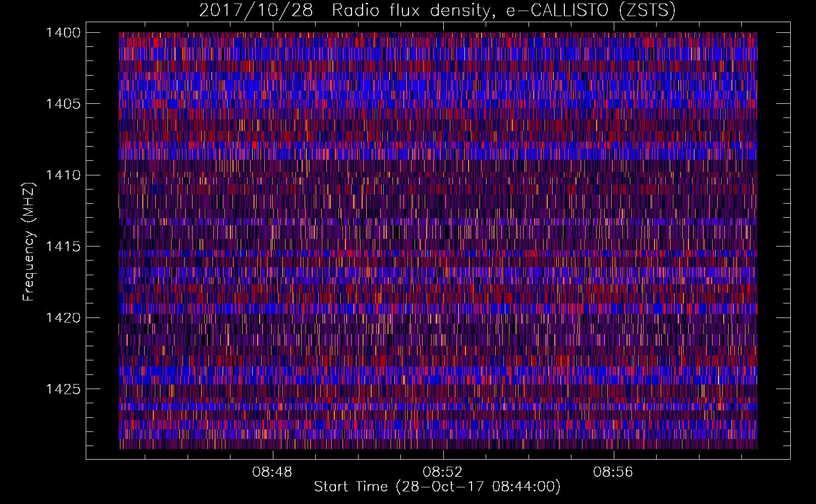Select the 1420 frequency axis label
Image resolution: width=816 pixels, height=504 pixels.
[64, 318]
